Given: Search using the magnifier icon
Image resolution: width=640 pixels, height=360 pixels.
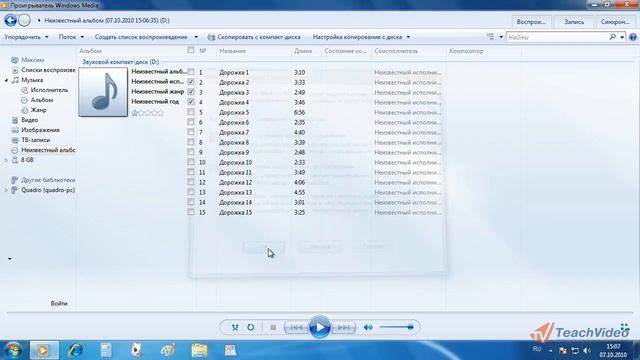Looking at the screenshot, I should pos(612,37).
